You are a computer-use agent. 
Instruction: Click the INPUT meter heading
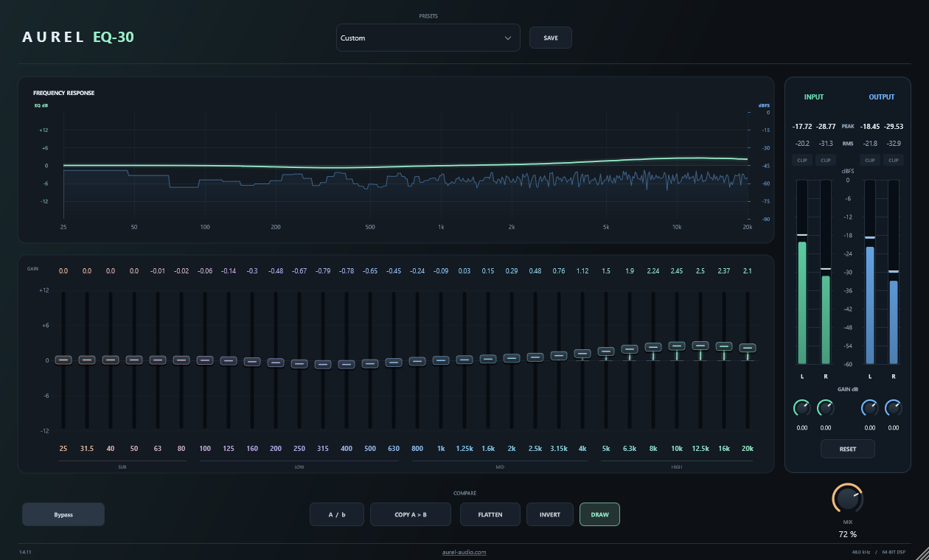tap(814, 97)
